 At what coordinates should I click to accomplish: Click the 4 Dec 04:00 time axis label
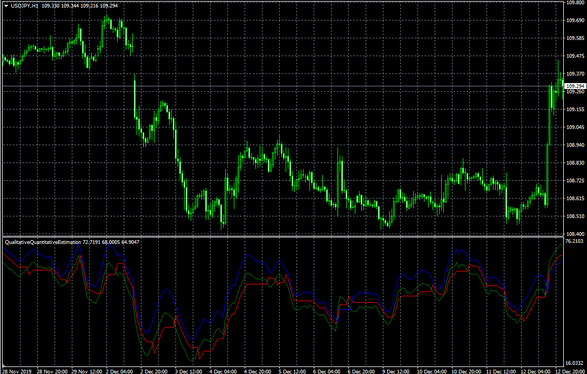tap(223, 371)
